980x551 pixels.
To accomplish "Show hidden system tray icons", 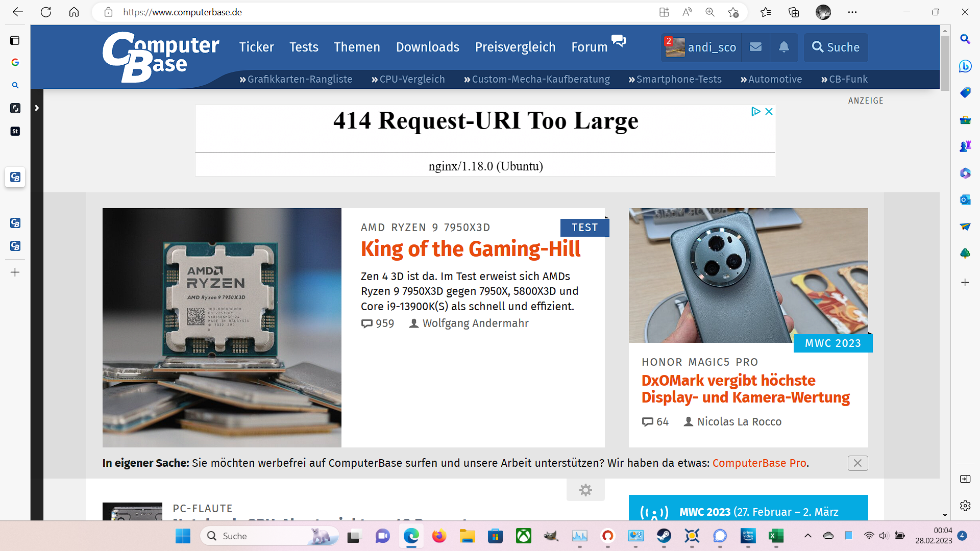I will pos(807,536).
